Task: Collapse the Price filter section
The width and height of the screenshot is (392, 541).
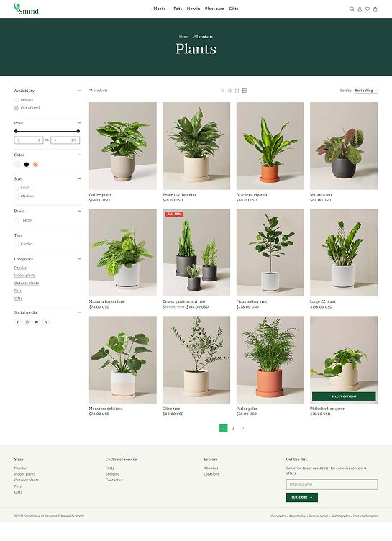Action: (79, 123)
